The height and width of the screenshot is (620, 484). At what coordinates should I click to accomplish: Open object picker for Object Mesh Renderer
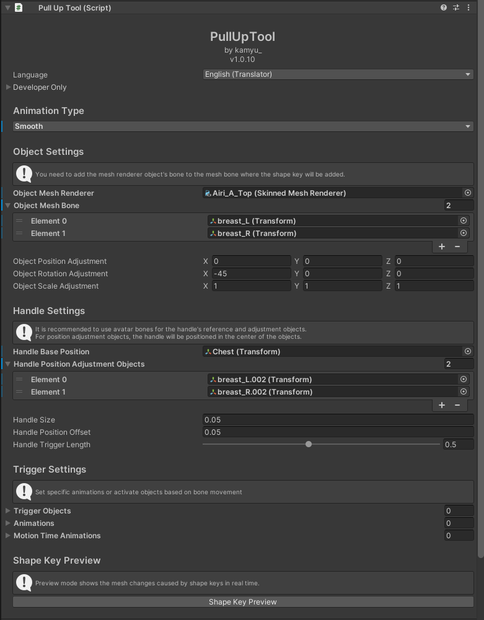[x=468, y=193]
